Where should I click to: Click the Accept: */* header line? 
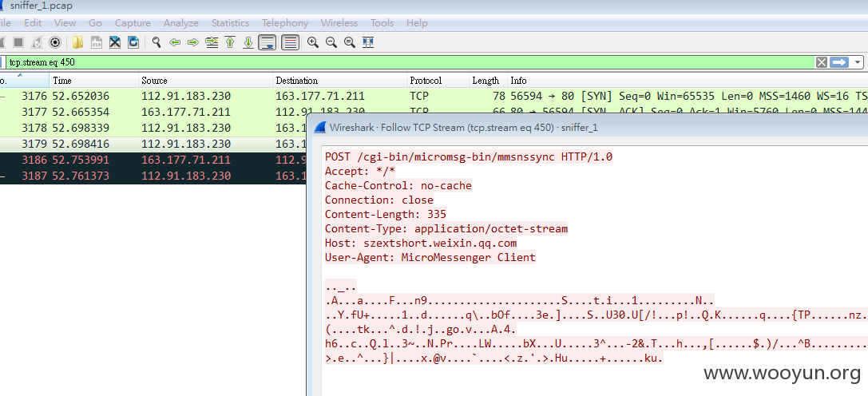[x=360, y=171]
